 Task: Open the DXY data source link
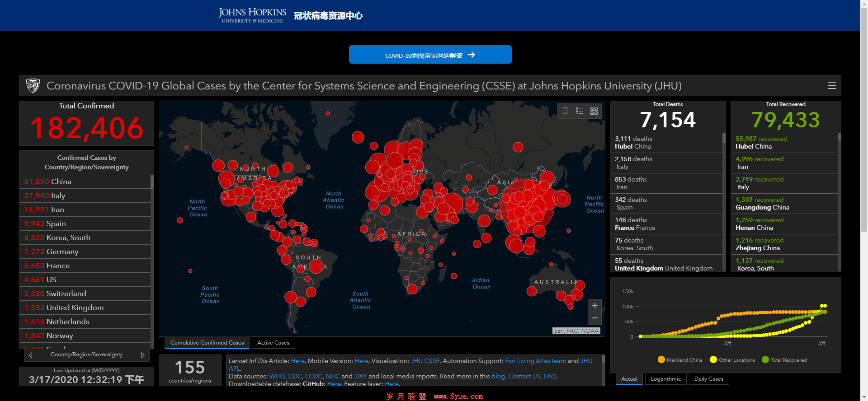tap(360, 376)
